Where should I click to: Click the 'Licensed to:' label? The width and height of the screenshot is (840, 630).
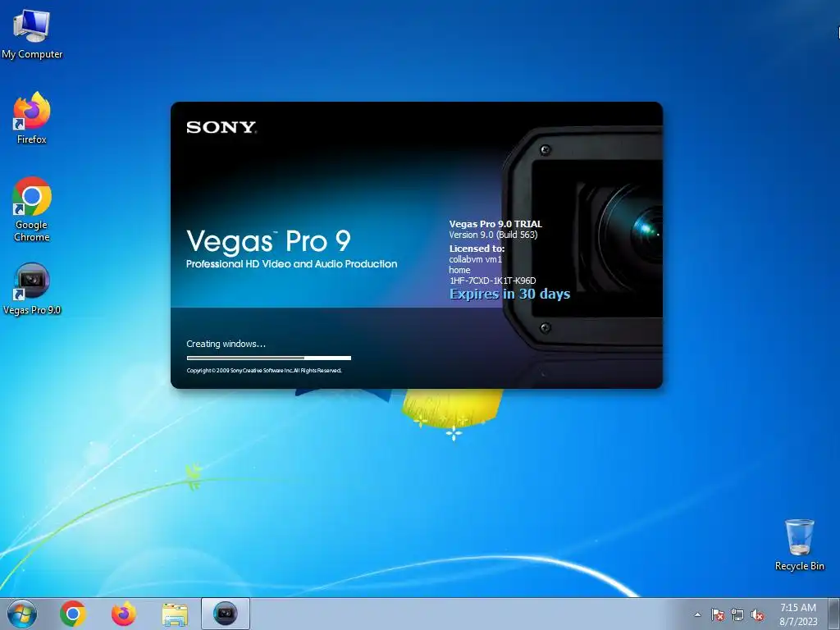click(477, 249)
